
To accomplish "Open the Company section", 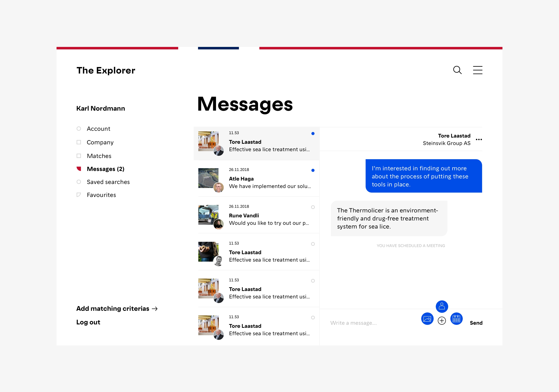I will click(100, 142).
